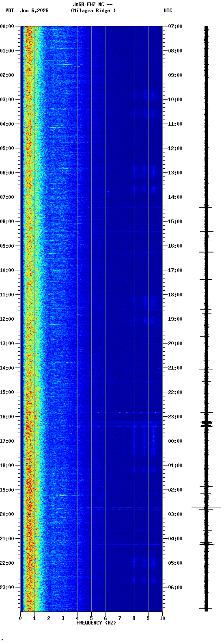The image size is (224, 644).
Task: Click the UTC '04:00' time label
Action: coord(175,539)
